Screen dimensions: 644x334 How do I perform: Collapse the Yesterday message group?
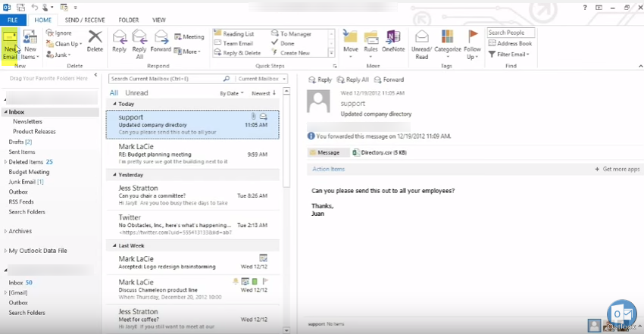(x=114, y=174)
